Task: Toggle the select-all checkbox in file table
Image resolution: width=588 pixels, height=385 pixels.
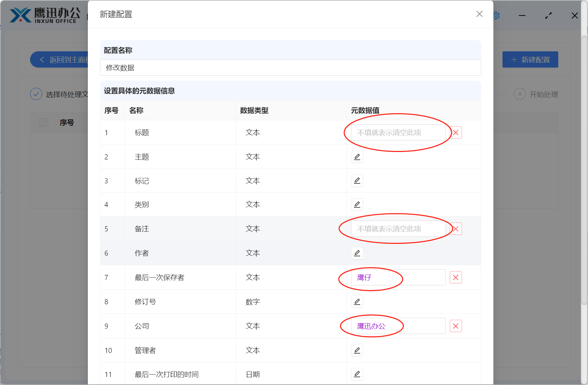Action: point(43,122)
